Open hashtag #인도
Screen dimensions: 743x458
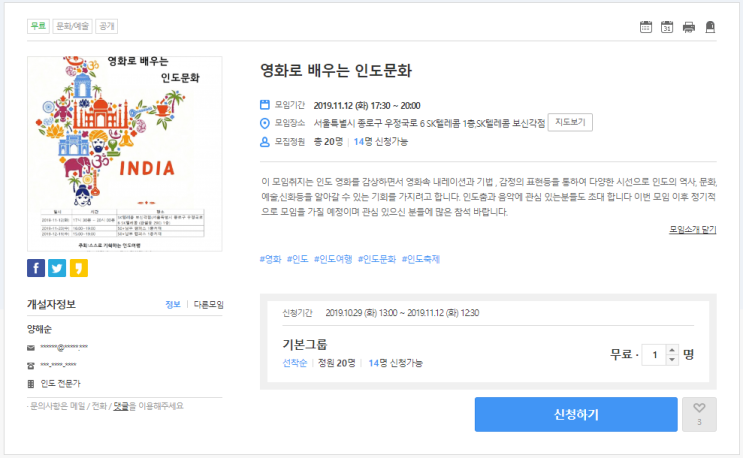pos(298,259)
